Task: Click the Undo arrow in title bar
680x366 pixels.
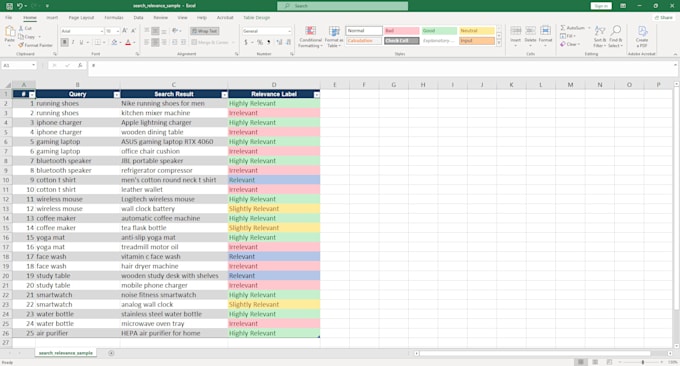Action: click(20, 6)
